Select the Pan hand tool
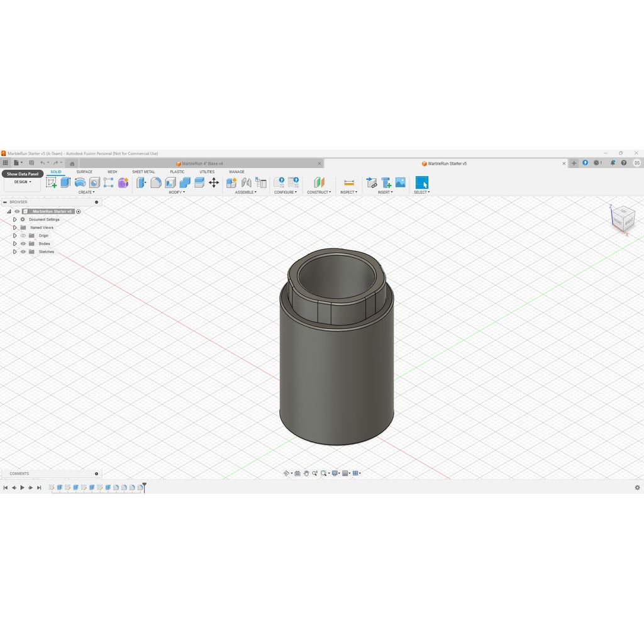 pos(306,473)
